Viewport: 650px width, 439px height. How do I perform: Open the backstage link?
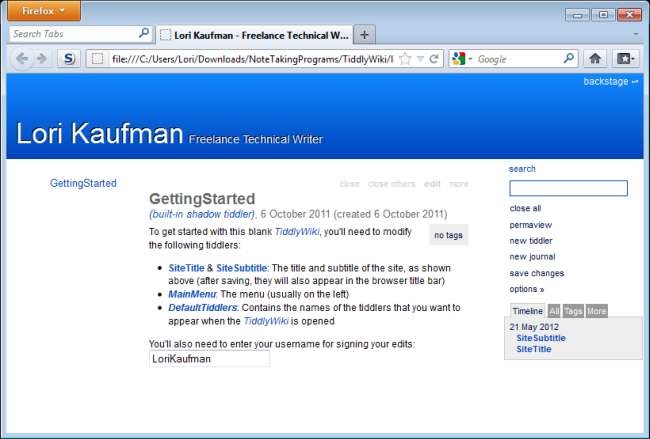click(611, 82)
